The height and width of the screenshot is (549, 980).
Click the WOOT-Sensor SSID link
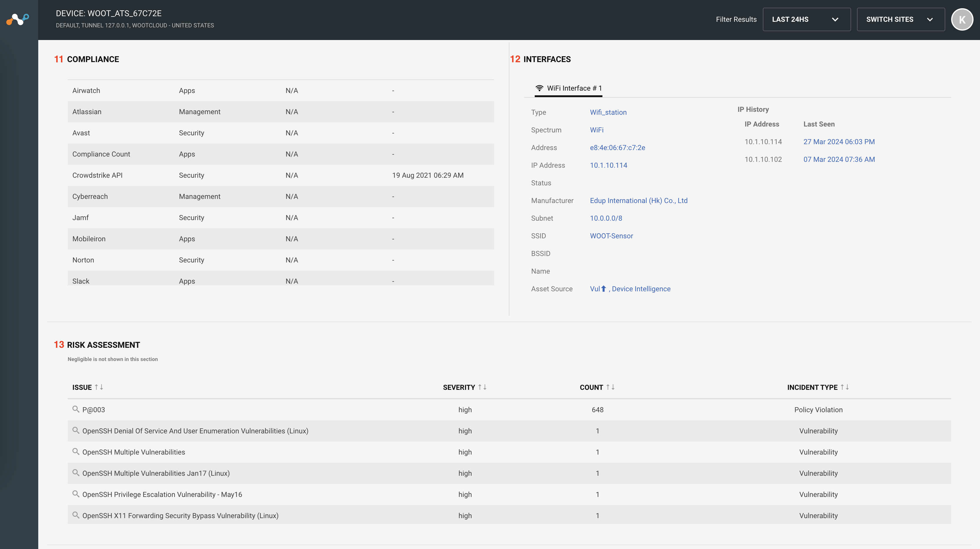tap(611, 236)
